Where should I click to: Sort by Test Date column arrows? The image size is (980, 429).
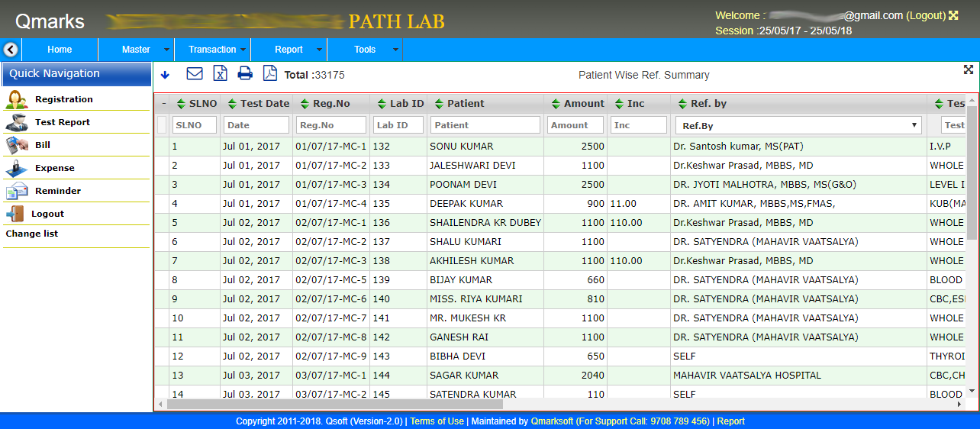231,104
